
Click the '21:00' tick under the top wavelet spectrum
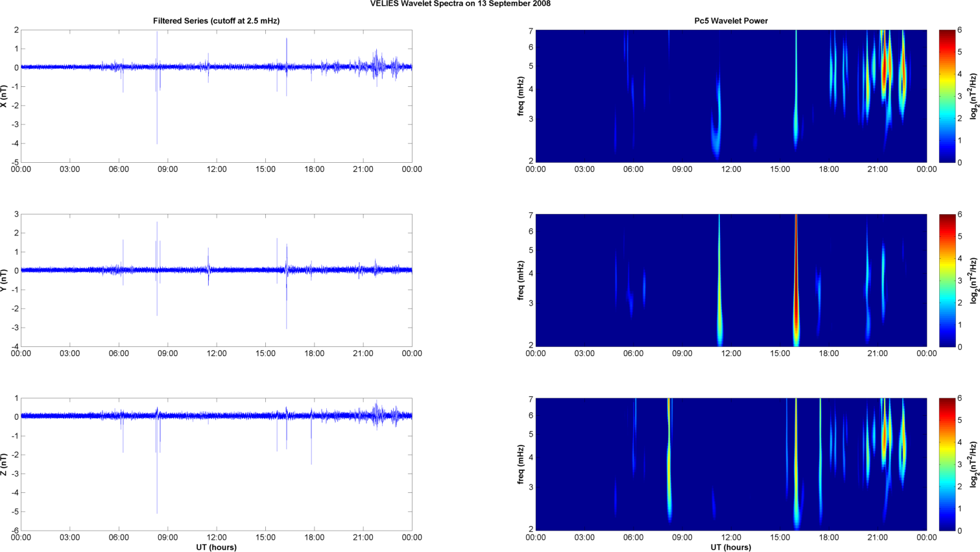click(878, 169)
